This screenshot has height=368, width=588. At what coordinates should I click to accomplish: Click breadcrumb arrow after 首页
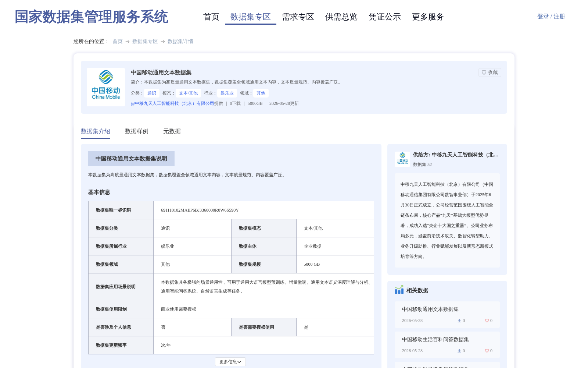pyautogui.click(x=128, y=42)
